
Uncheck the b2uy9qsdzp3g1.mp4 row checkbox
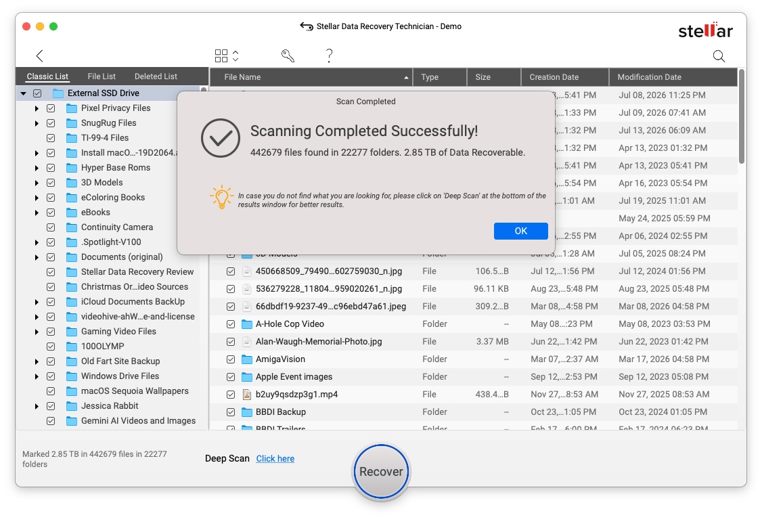pos(231,395)
